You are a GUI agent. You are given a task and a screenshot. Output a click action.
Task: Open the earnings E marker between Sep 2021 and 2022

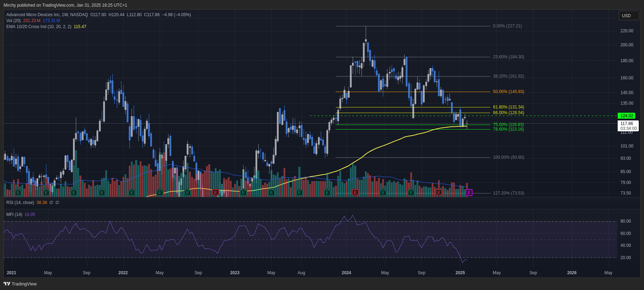coord(102,192)
